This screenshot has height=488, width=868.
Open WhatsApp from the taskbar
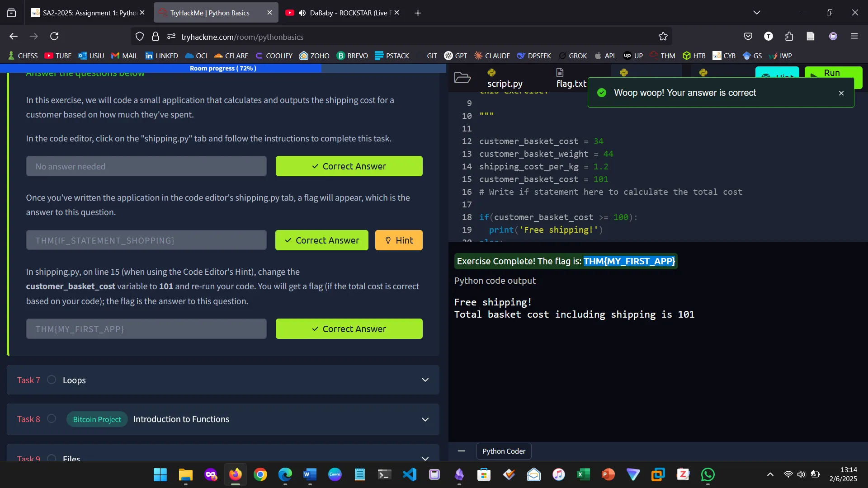point(708,474)
